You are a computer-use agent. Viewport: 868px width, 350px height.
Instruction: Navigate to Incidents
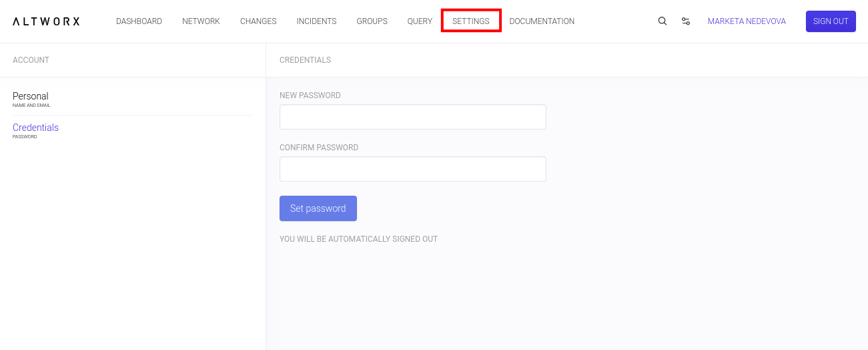(316, 21)
